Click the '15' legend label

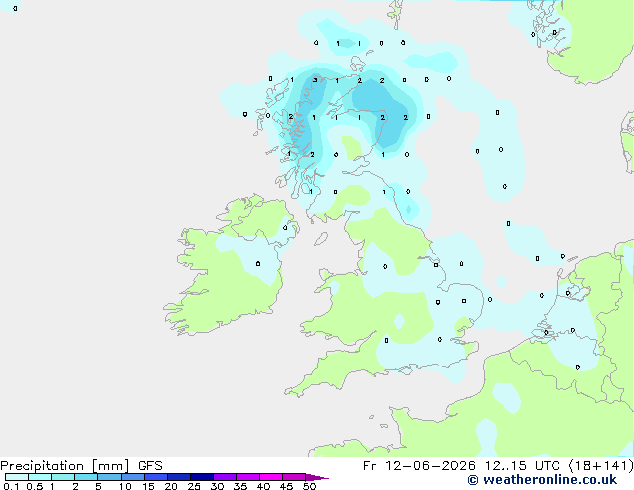coord(148,486)
